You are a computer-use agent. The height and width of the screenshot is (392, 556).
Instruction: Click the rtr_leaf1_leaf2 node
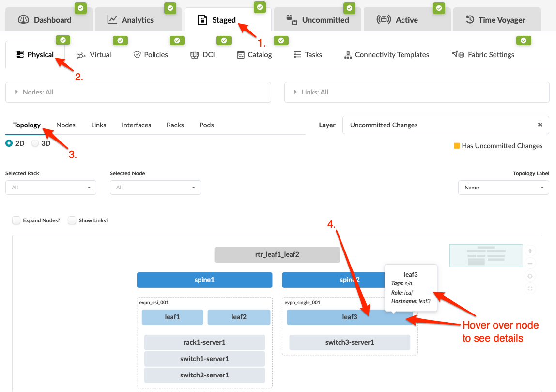click(x=277, y=255)
